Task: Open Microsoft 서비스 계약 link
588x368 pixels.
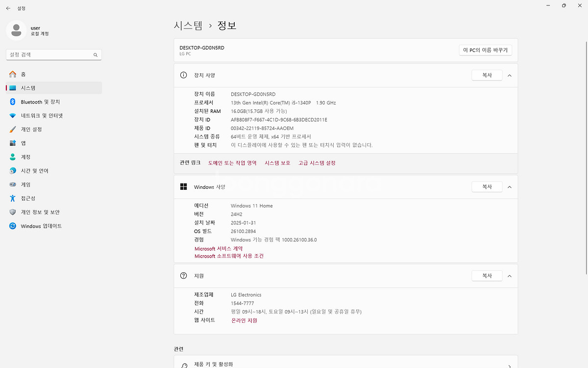Action: click(x=219, y=249)
